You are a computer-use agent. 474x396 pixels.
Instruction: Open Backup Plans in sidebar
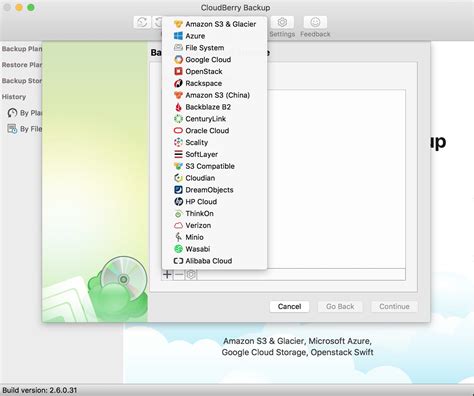click(21, 49)
